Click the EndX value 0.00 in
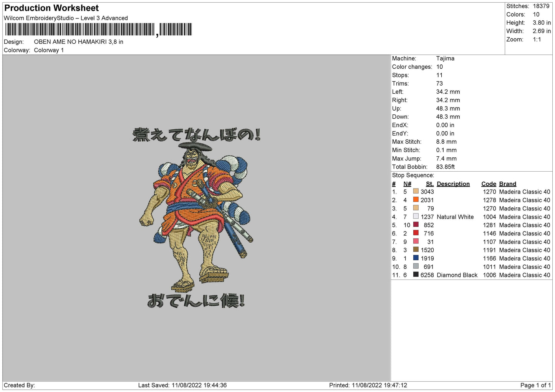Viewport: 555px width, 392px height. (445, 125)
